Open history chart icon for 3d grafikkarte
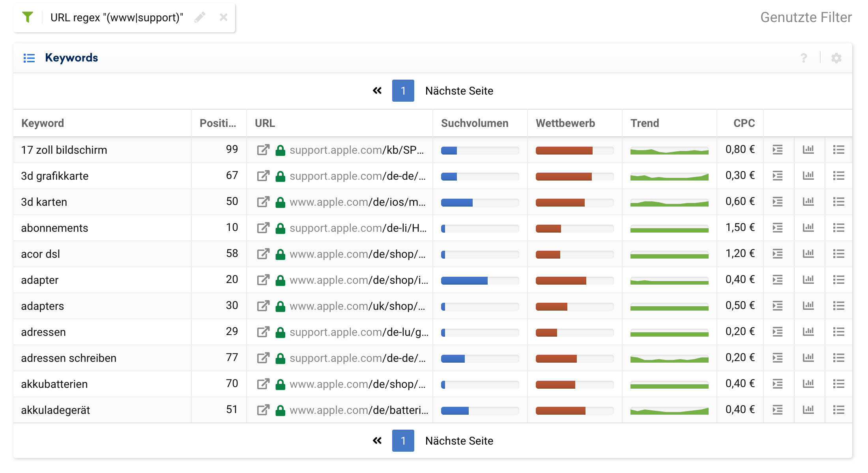 [808, 176]
